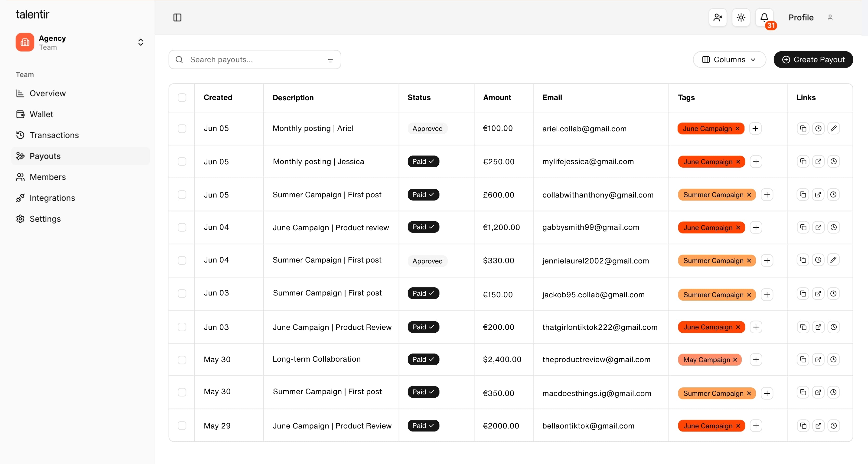
Task: Open Settings in sidebar
Action: pyautogui.click(x=81, y=219)
